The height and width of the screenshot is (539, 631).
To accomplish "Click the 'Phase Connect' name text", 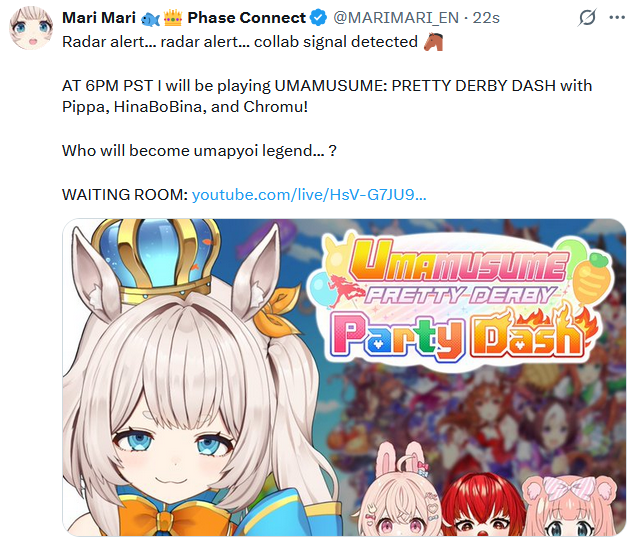I will (x=247, y=18).
